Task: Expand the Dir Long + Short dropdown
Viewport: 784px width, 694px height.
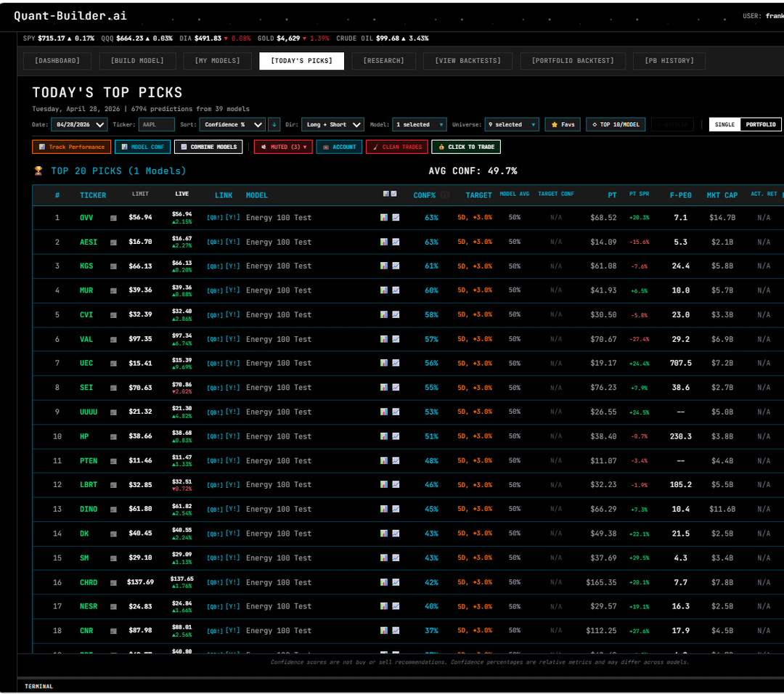Action: 332,124
